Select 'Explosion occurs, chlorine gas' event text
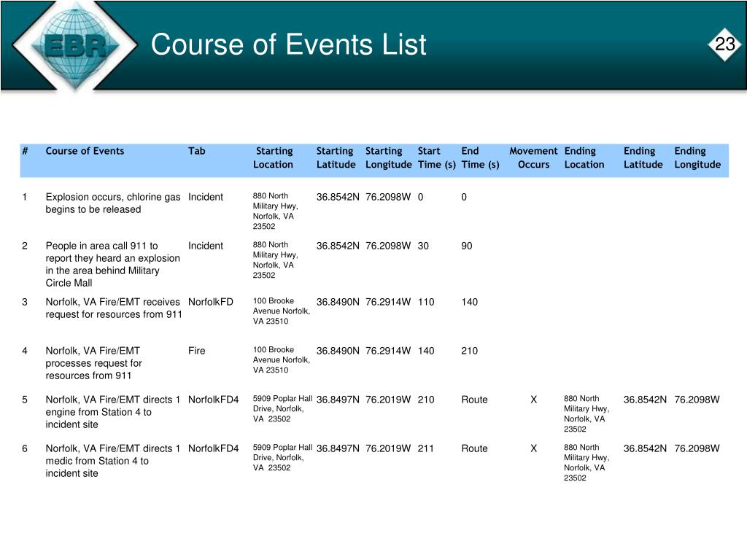747x560 pixels. pyautogui.click(x=113, y=203)
